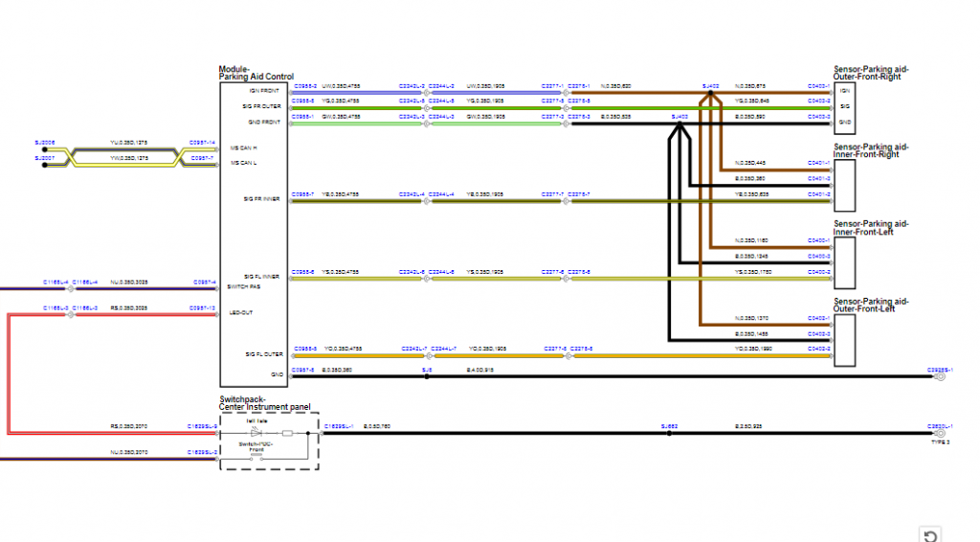Click wire label YO,0.35D,1990

[753, 349]
